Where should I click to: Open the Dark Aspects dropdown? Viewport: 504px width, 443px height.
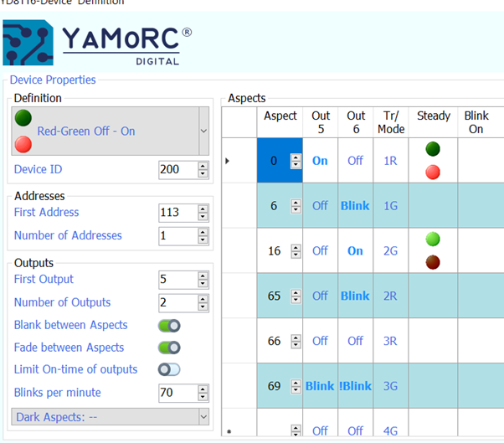click(x=110, y=417)
